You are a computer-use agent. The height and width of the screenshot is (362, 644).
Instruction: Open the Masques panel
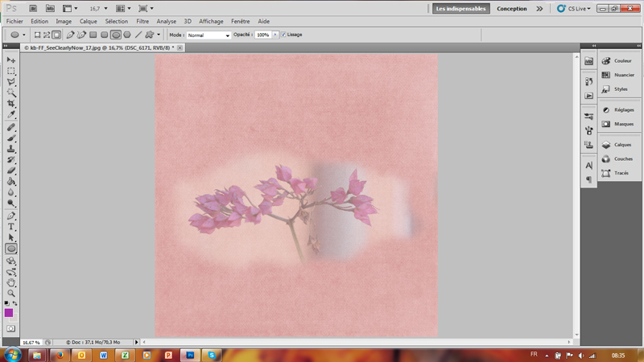[623, 124]
